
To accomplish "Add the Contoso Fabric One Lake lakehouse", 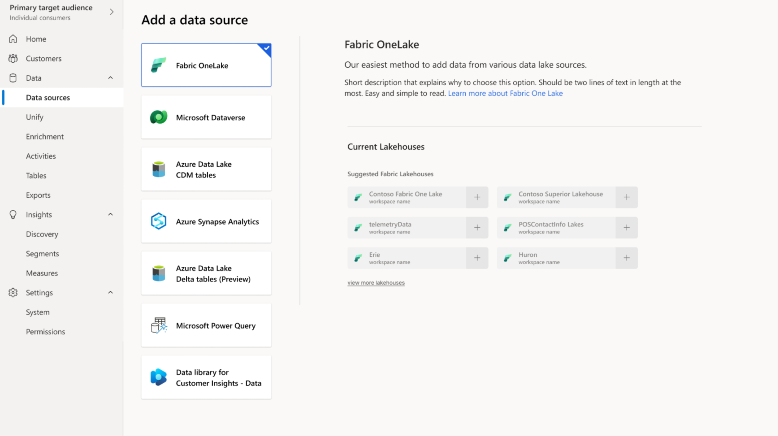I will click(477, 197).
